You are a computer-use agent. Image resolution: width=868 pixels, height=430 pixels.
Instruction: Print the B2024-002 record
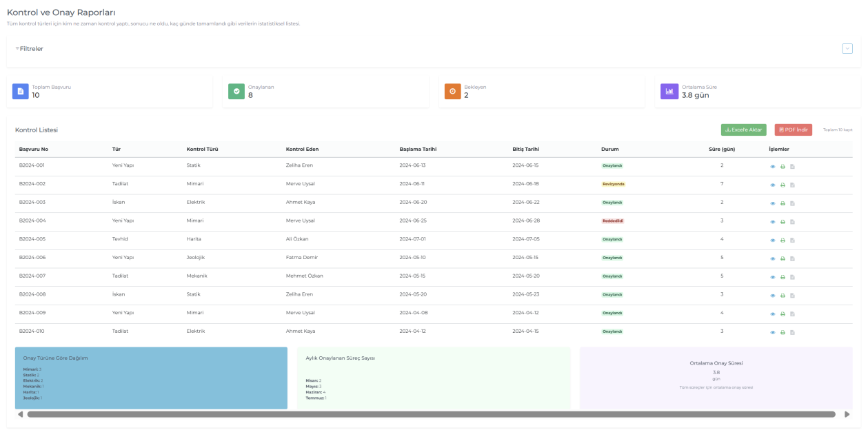[783, 185]
